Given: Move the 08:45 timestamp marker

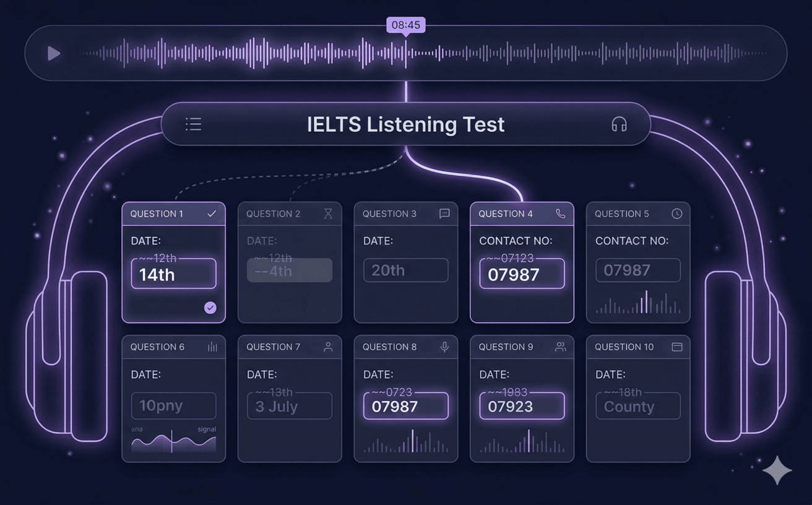Looking at the screenshot, I should pos(406,25).
